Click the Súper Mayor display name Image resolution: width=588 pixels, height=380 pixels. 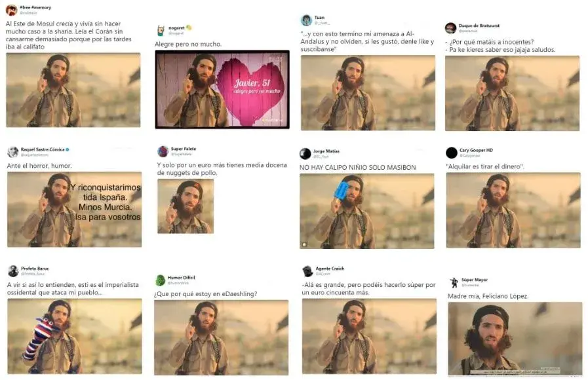[x=475, y=279]
